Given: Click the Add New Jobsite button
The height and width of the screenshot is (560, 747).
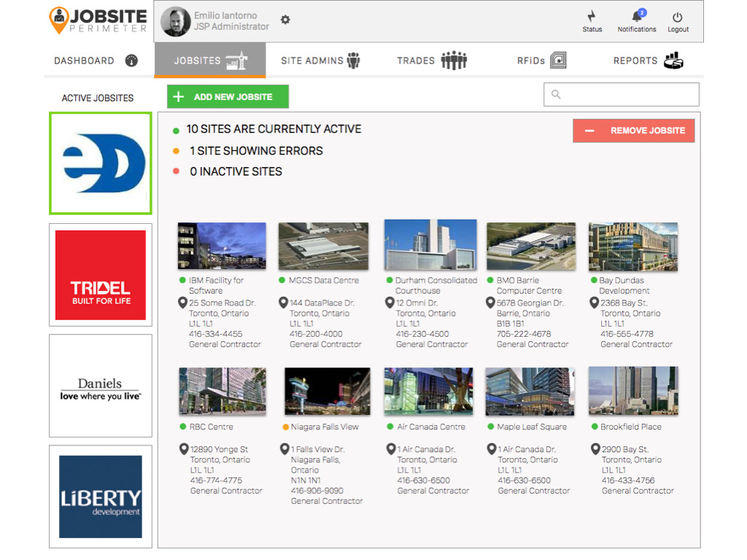Looking at the screenshot, I should [x=228, y=97].
